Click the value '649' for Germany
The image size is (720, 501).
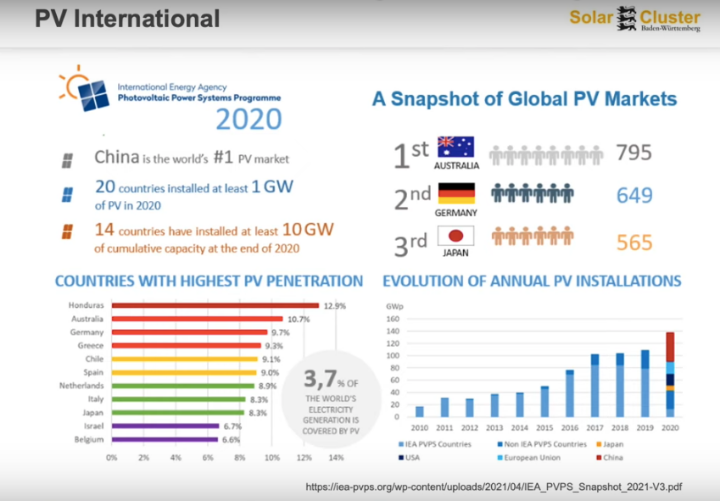(x=634, y=196)
